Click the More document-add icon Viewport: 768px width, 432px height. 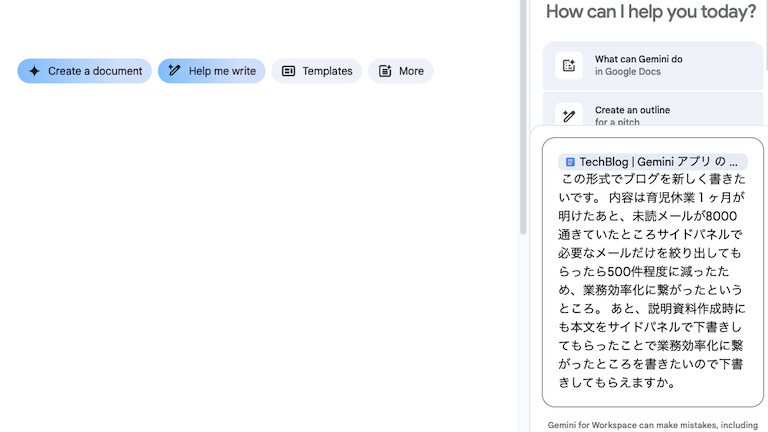(385, 71)
